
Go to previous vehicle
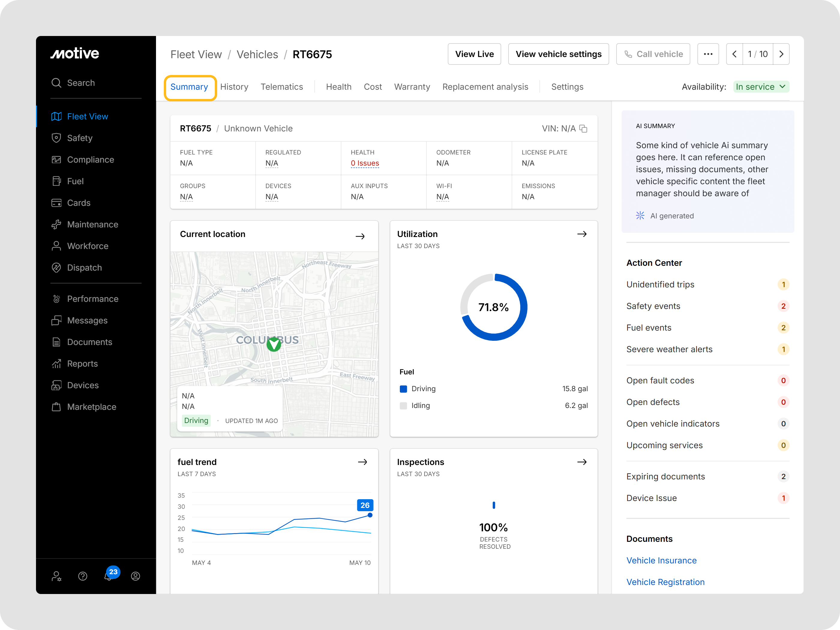click(x=734, y=54)
